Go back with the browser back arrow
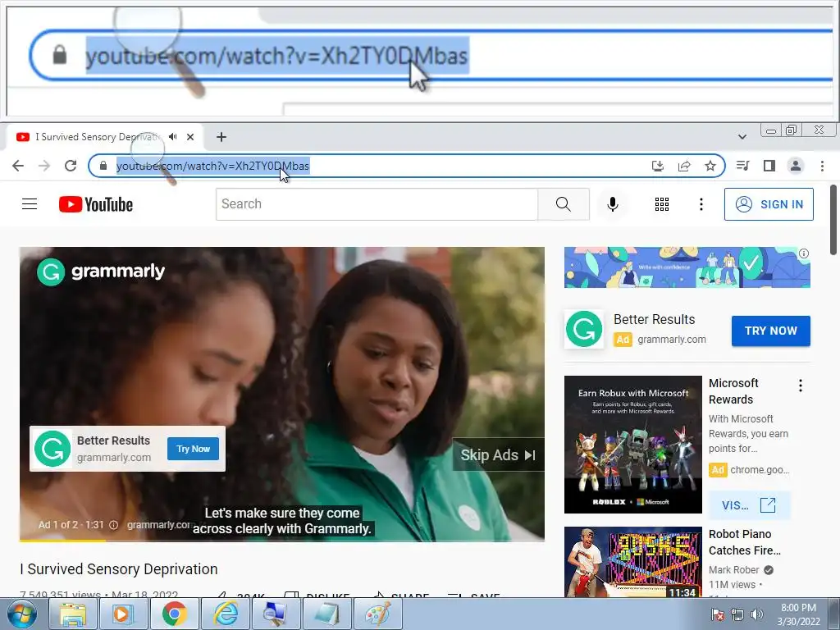840x630 pixels. [18, 166]
